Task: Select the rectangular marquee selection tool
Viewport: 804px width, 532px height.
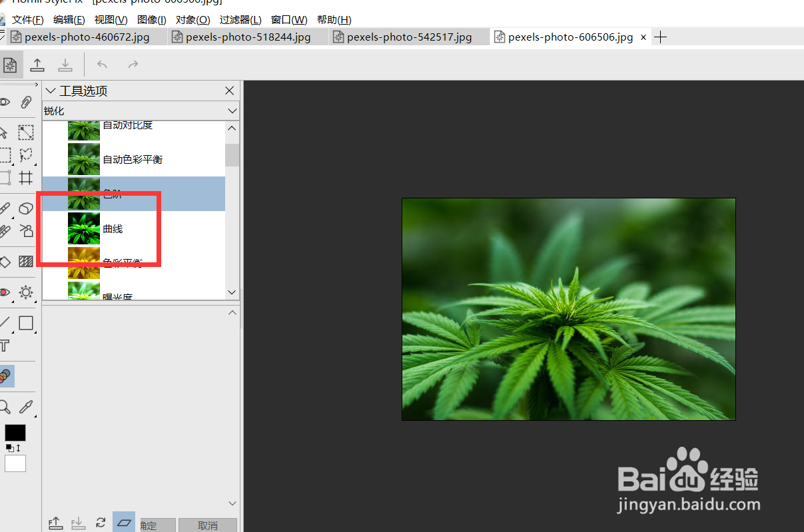Action: (x=5, y=155)
